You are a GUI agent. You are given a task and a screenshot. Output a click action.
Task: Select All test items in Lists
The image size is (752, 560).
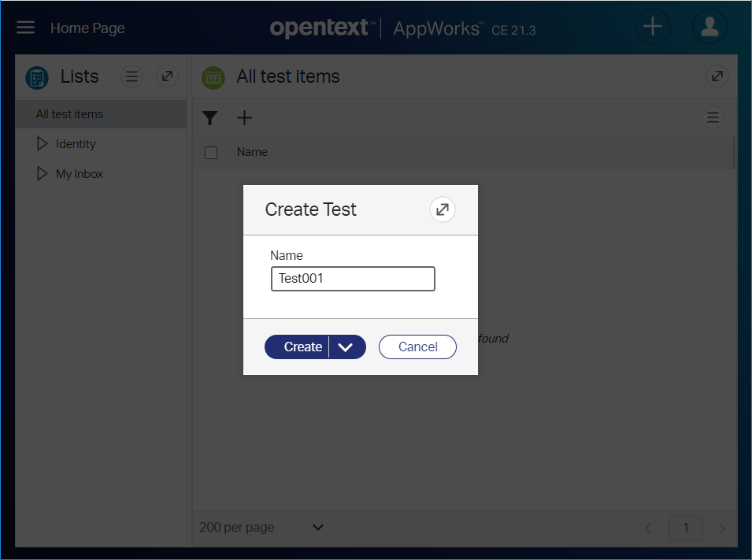[70, 114]
